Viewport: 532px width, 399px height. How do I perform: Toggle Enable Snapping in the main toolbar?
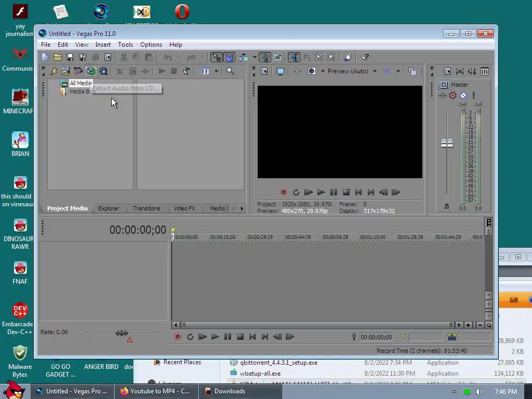217,57
